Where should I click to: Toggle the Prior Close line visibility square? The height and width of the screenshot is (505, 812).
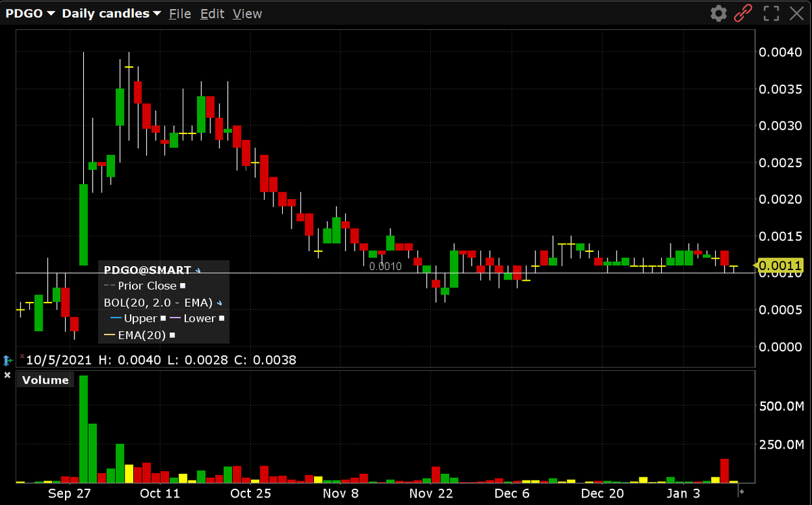[183, 286]
